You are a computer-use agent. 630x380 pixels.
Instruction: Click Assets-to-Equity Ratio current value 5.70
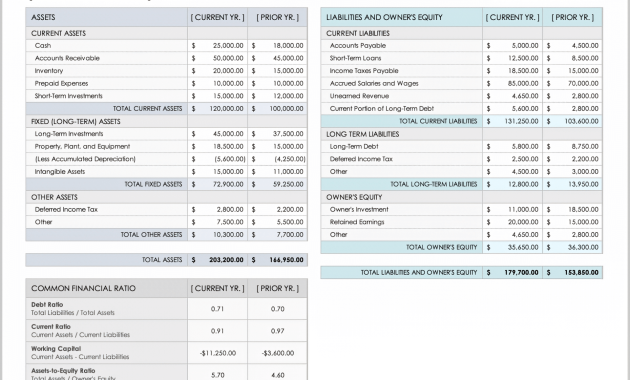click(217, 375)
